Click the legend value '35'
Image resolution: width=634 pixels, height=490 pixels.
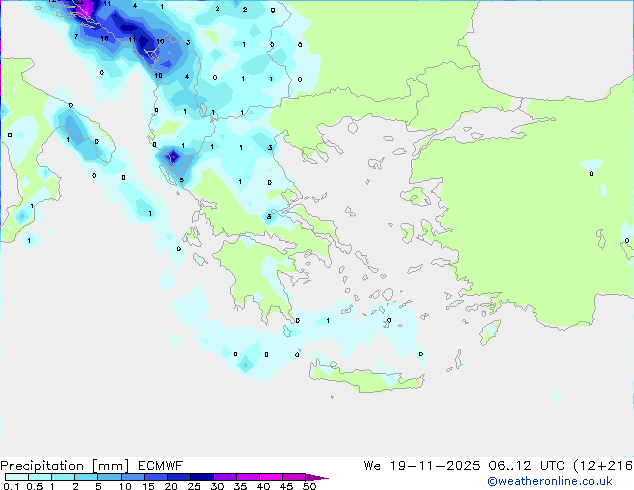click(x=240, y=486)
